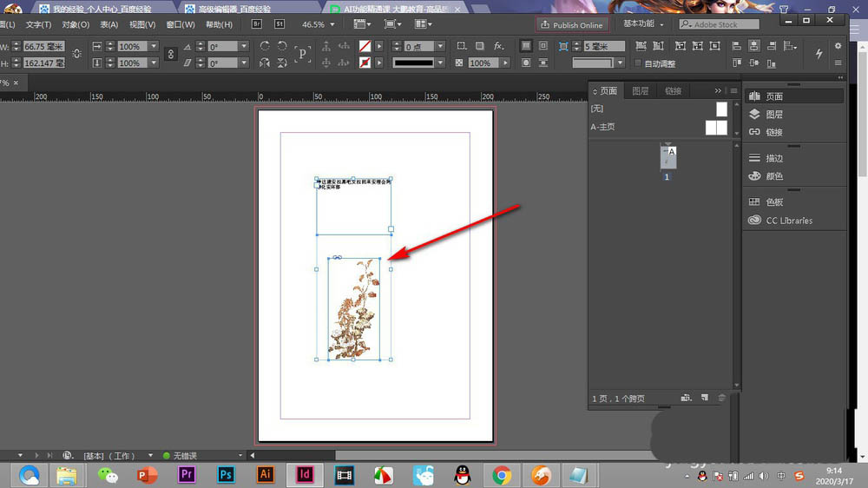Click the align right edges icon
This screenshot has width=868, height=488.
772,46
